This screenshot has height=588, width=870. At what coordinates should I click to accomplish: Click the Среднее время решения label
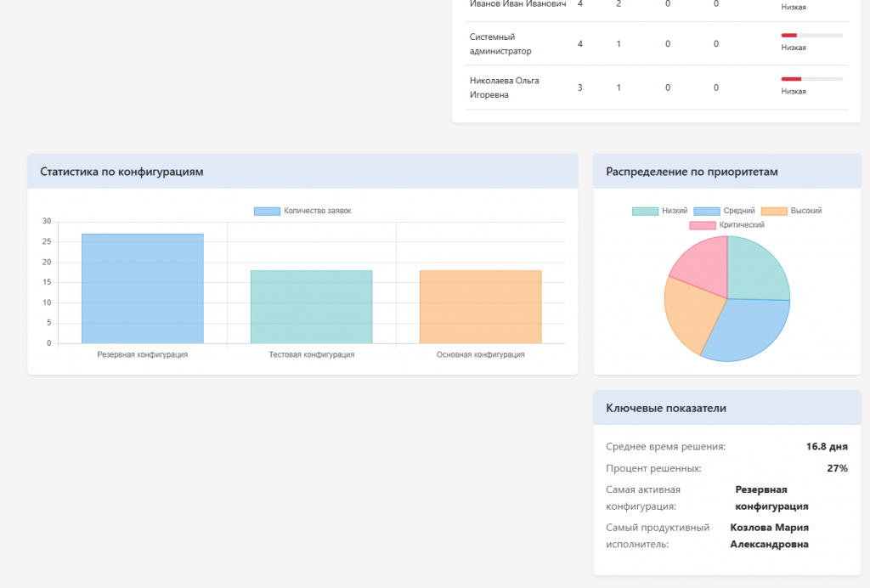[666, 447]
